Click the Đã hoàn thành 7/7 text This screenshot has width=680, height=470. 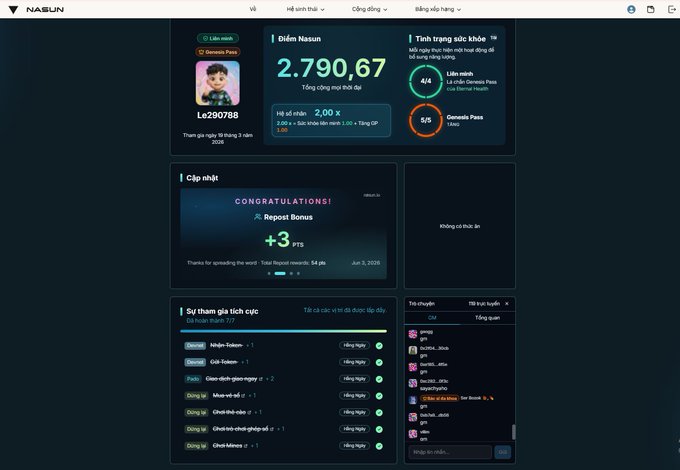point(210,321)
